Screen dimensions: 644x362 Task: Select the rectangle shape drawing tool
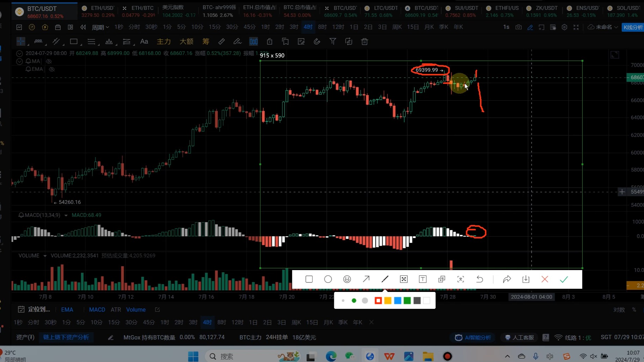(x=74, y=42)
